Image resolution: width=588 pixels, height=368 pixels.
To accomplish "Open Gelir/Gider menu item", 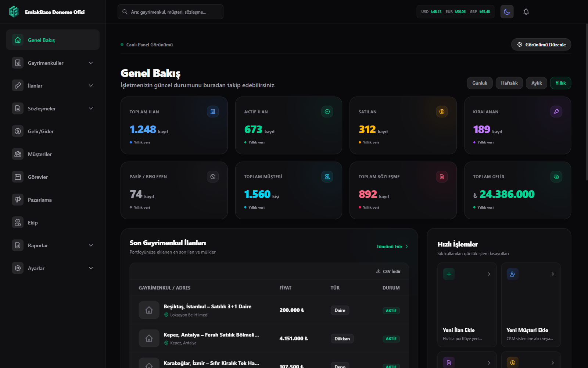I will tap(53, 131).
